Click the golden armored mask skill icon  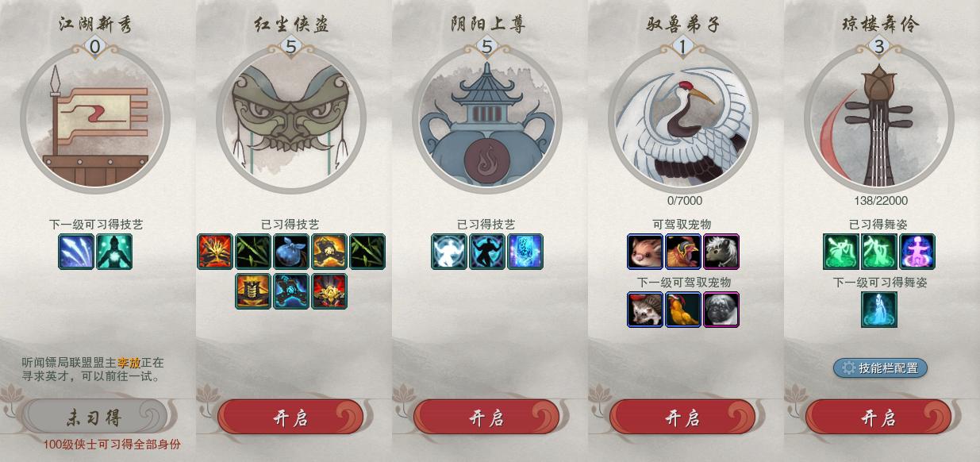[253, 291]
